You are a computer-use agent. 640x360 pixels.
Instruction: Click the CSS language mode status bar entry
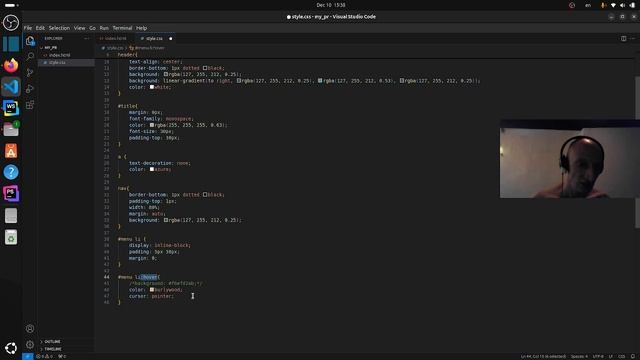coord(622,356)
